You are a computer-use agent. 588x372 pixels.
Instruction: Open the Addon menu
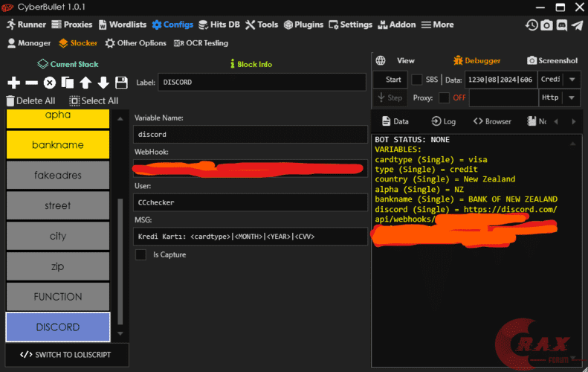397,25
